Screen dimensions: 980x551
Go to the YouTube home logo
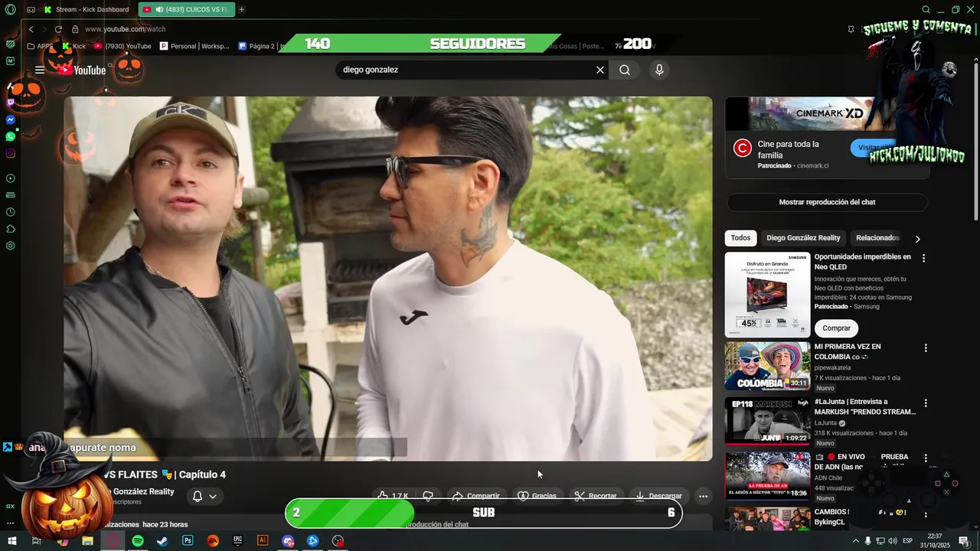(x=81, y=70)
